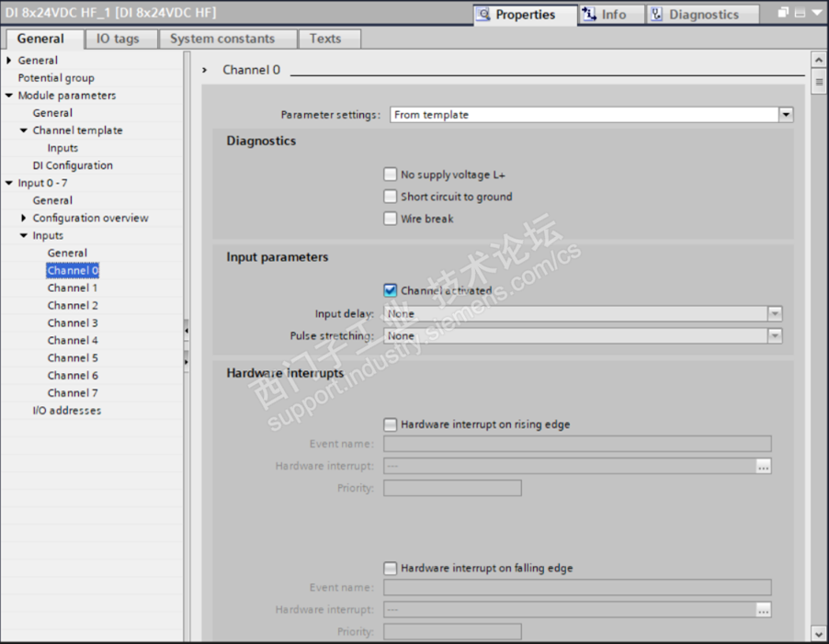Viewport: 829px width, 644px height.
Task: Select General under Inputs node
Action: tap(67, 253)
